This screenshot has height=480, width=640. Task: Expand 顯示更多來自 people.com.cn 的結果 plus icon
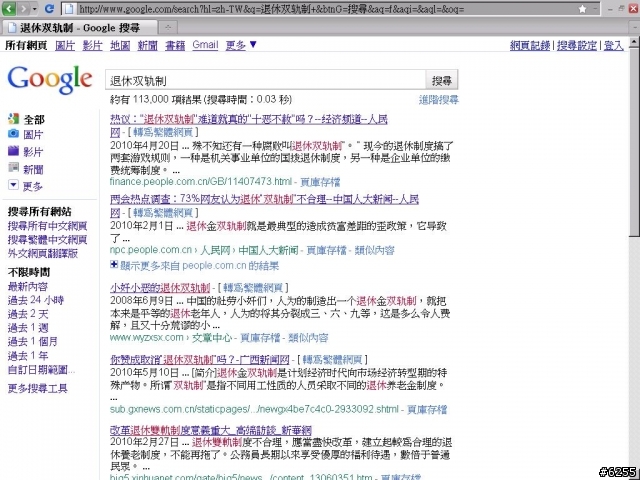[x=114, y=265]
